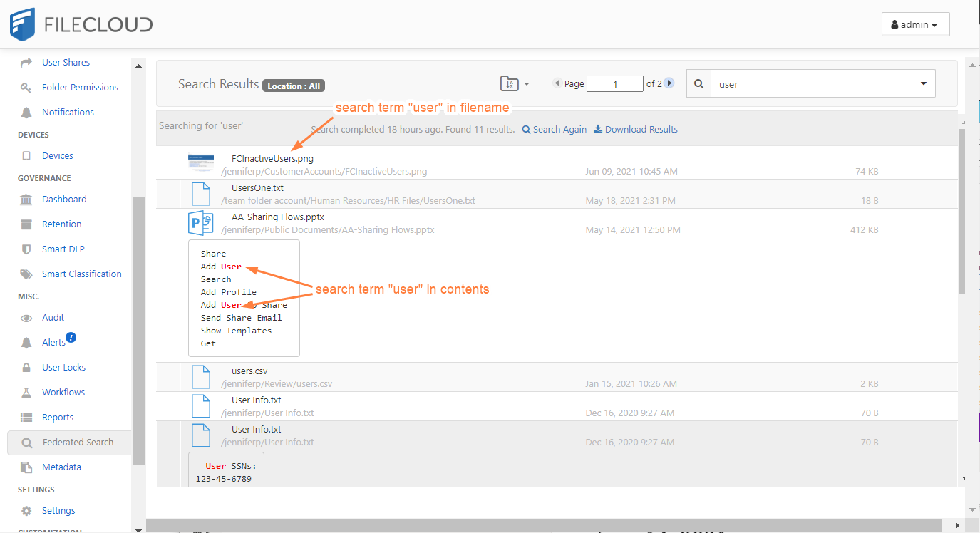Open Folder Permissions in the sidebar
Screen dimensions: 980x533
(x=80, y=88)
